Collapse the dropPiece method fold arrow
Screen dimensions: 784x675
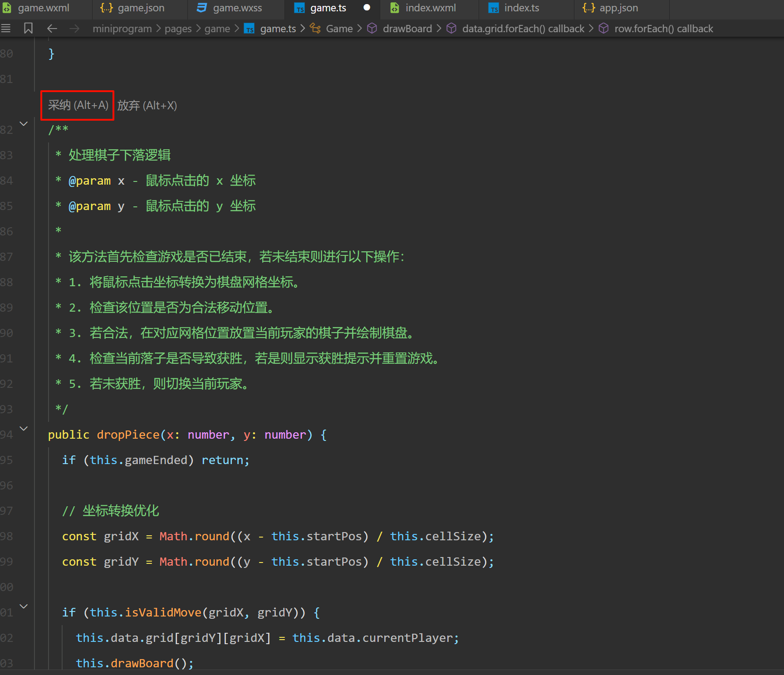pyautogui.click(x=24, y=429)
